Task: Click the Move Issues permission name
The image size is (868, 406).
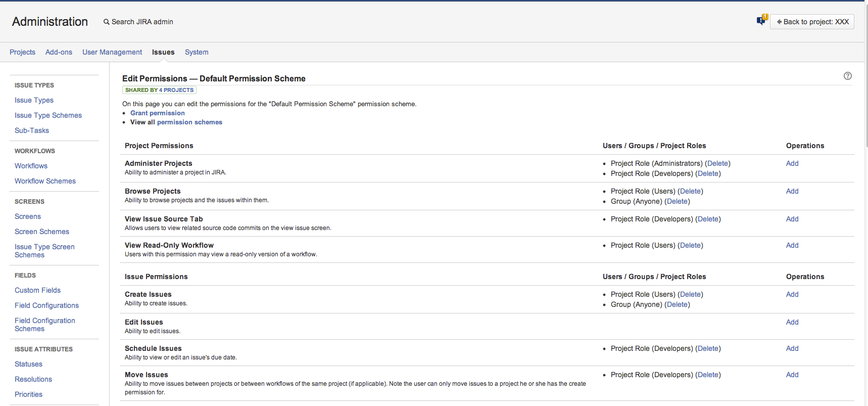Action: pos(147,375)
